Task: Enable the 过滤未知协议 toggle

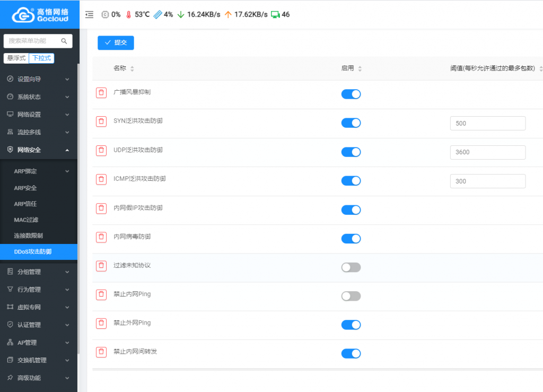Action: click(x=351, y=267)
